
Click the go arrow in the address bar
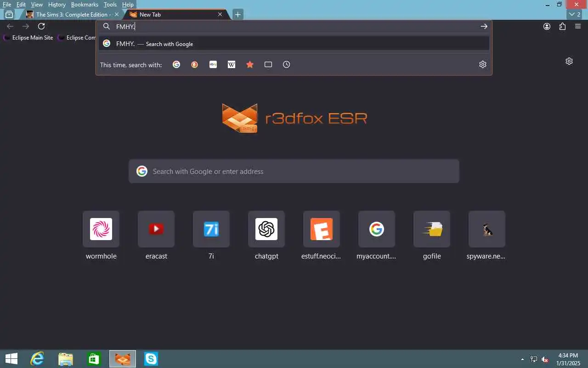(x=484, y=26)
